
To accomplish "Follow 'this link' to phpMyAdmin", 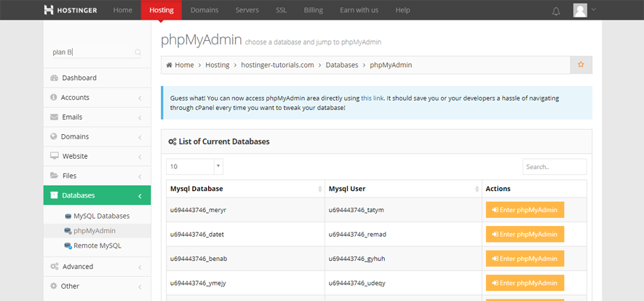I will 372,98.
